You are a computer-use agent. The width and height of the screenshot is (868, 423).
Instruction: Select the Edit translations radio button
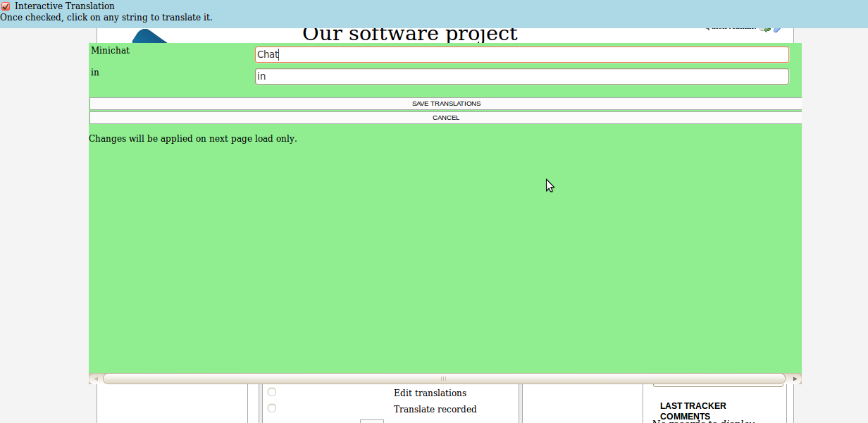272,392
